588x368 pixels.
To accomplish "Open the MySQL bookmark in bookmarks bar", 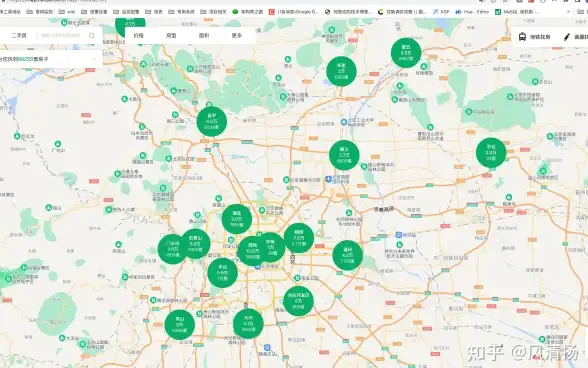I will pyautogui.click(x=518, y=12).
